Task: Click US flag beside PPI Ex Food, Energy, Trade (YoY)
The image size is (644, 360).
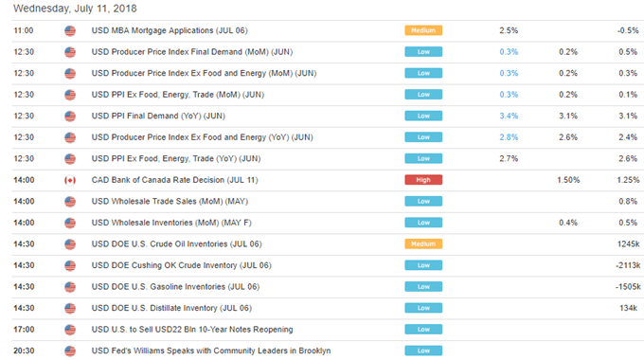Action: (70, 159)
